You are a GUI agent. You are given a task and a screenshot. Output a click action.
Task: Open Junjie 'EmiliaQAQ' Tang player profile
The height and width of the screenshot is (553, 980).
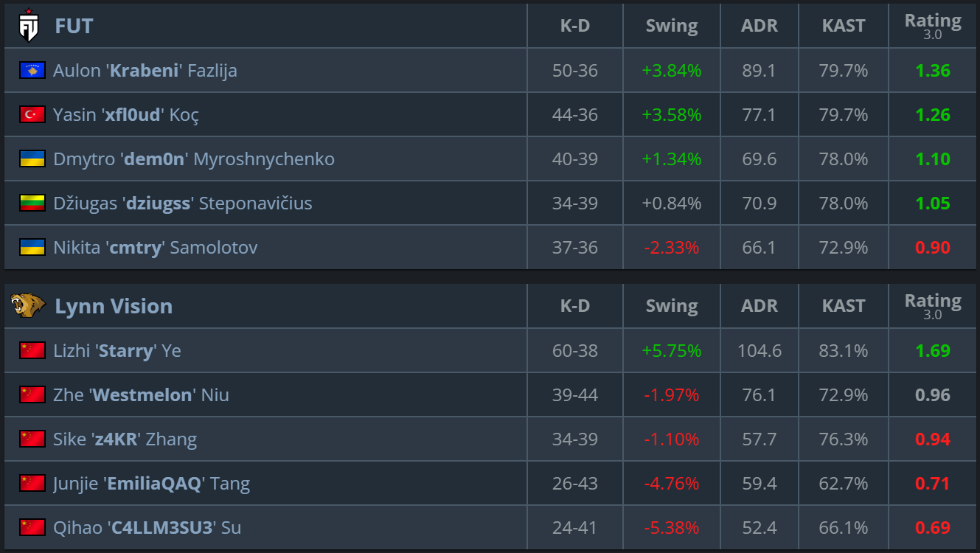(x=151, y=484)
